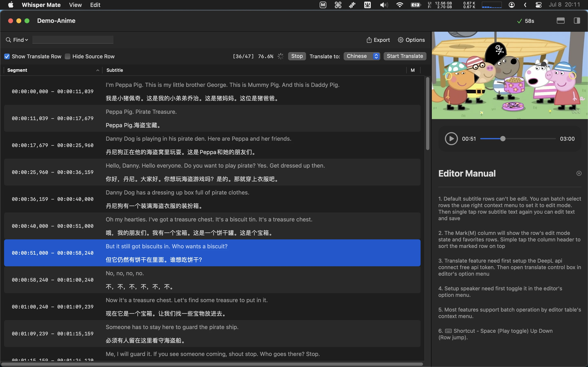
Task: Open the Options gear icon
Action: [400, 40]
